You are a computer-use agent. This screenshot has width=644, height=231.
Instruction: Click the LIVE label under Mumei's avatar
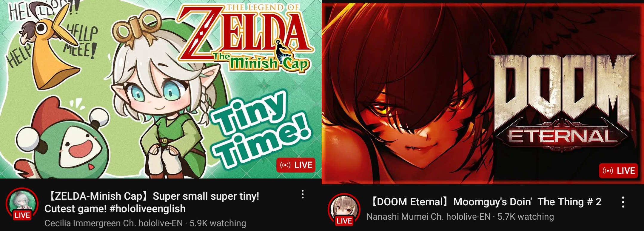click(344, 221)
